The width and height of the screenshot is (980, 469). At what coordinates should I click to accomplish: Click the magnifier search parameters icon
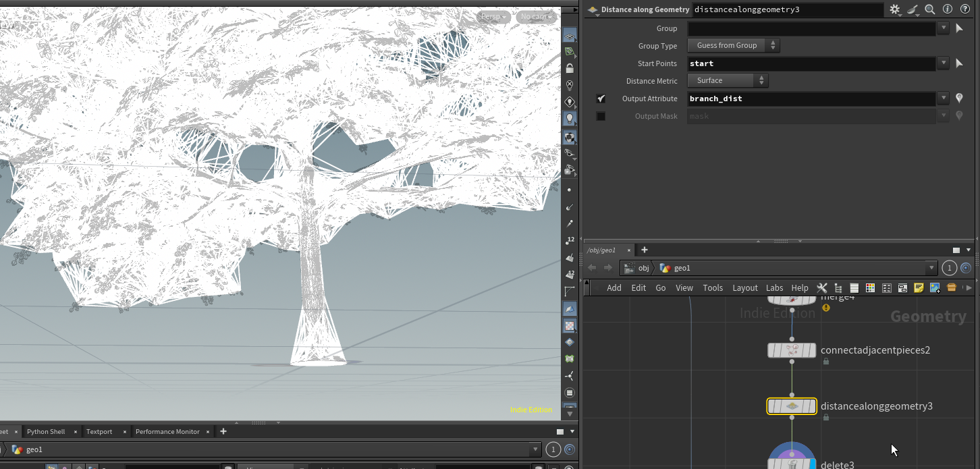(x=930, y=9)
